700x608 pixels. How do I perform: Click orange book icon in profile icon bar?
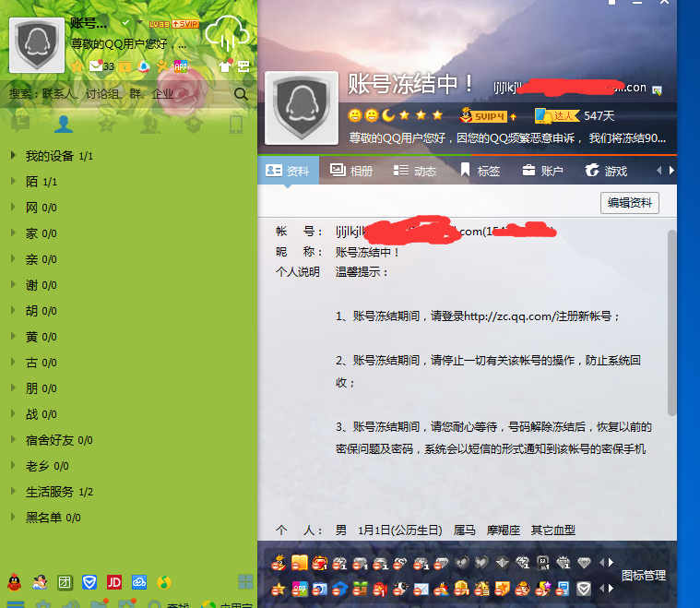[x=300, y=563]
